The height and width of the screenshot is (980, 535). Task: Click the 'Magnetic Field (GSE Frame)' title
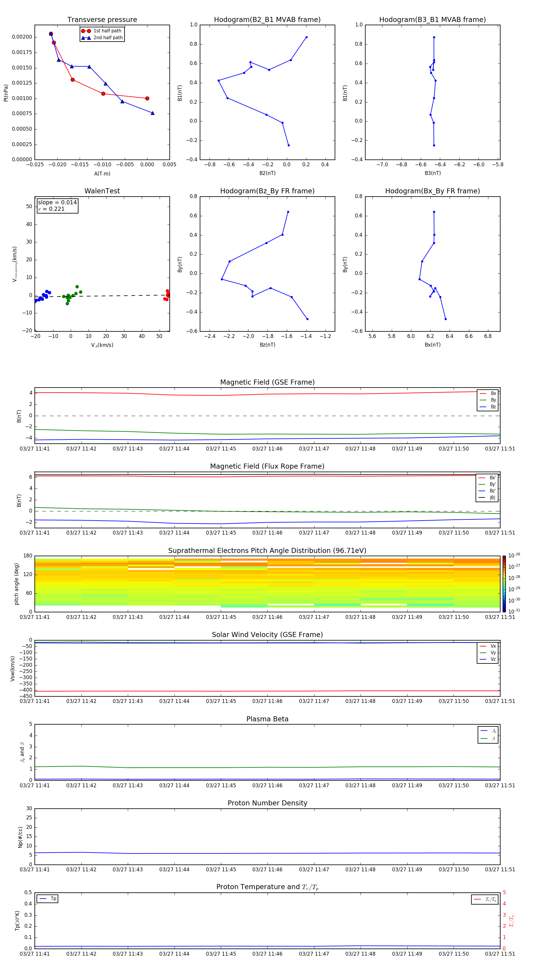click(x=267, y=382)
